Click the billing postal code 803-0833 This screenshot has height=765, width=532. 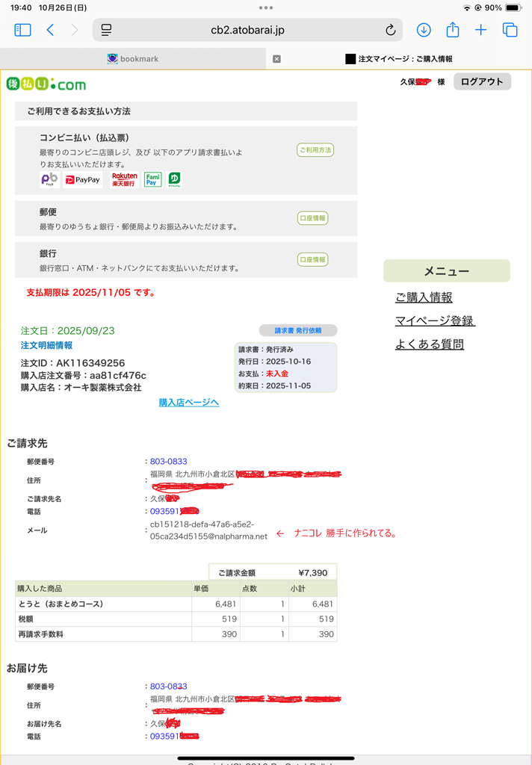pos(168,462)
